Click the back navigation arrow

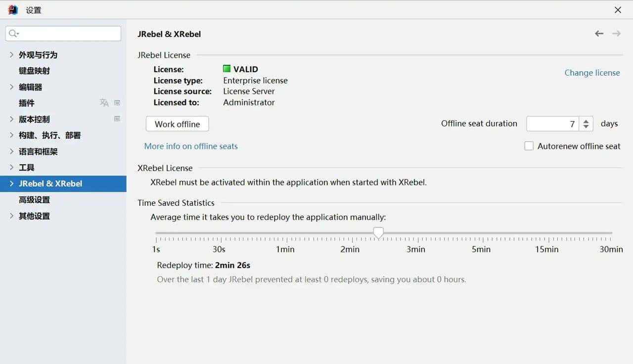(599, 34)
